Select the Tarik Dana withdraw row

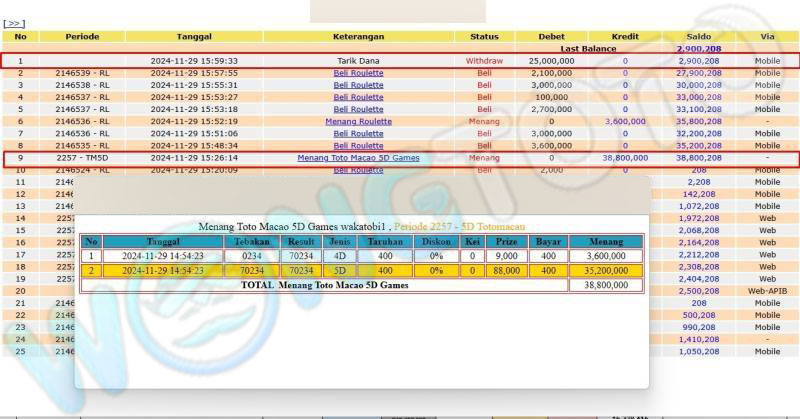[358, 61]
